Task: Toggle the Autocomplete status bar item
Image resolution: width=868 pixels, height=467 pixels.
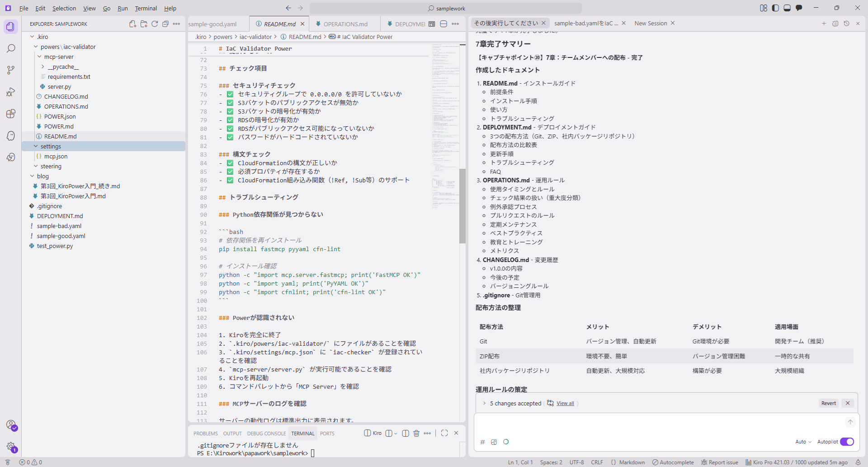Action: click(673, 462)
